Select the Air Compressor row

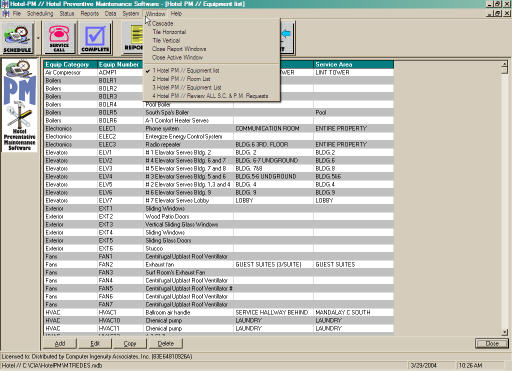coord(219,72)
